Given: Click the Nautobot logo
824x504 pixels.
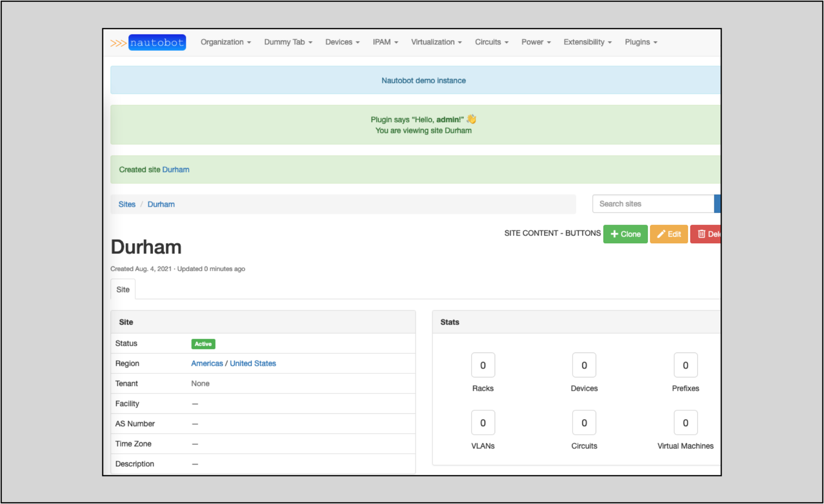Looking at the screenshot, I should click(x=157, y=42).
